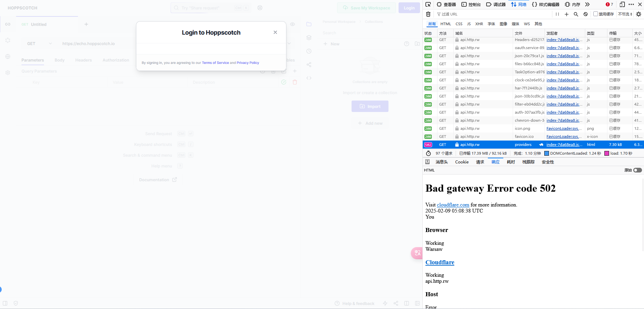The image size is (644, 309).
Task: Open the 消息头 headers detail tab
Action: 442,162
